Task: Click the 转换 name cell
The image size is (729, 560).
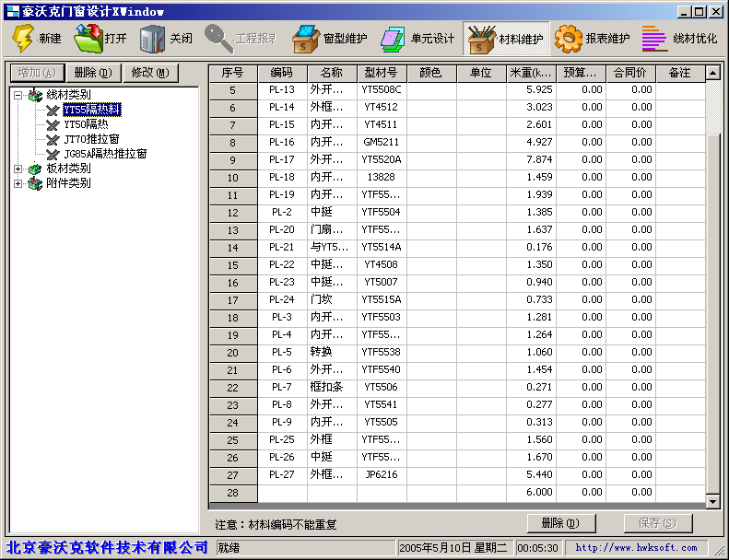Action: [x=332, y=352]
